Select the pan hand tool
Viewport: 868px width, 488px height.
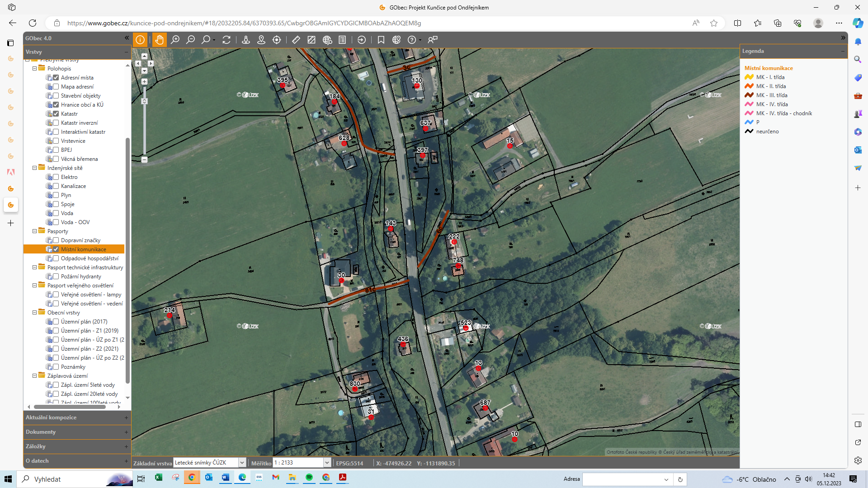pyautogui.click(x=159, y=40)
